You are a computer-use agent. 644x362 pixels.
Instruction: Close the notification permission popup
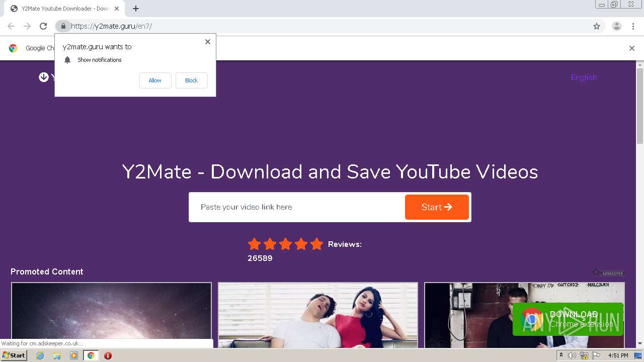208,42
